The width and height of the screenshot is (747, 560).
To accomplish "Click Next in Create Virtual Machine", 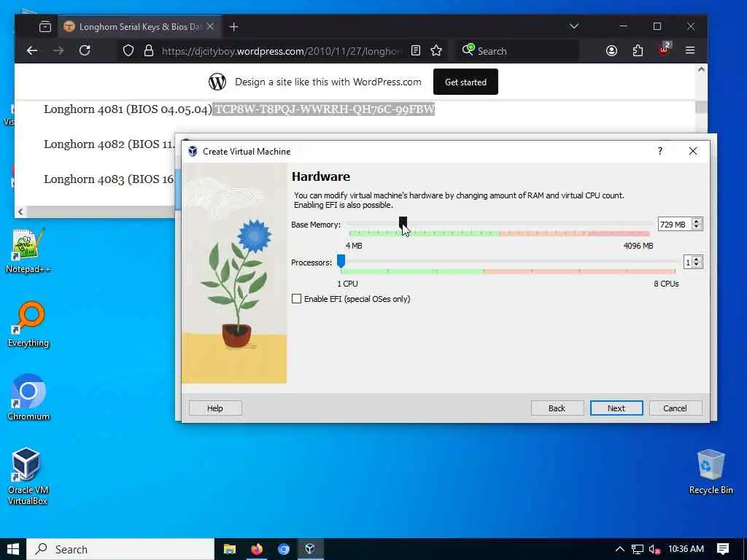I will (616, 408).
